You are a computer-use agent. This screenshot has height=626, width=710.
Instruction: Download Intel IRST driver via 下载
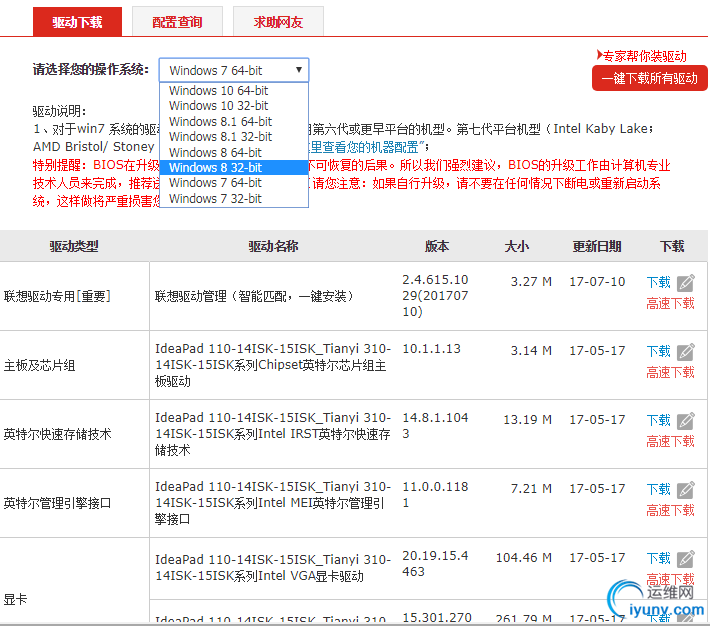click(658, 420)
